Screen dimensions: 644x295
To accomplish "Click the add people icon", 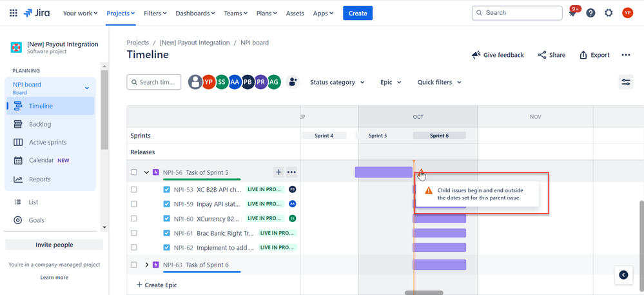I will [x=293, y=82].
